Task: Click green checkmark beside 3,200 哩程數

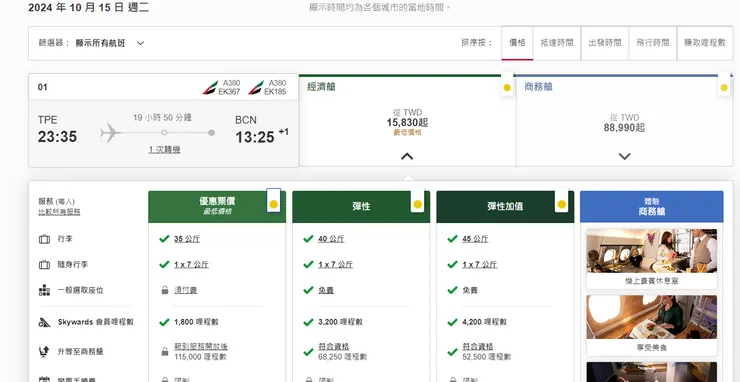Action: [x=308, y=322]
